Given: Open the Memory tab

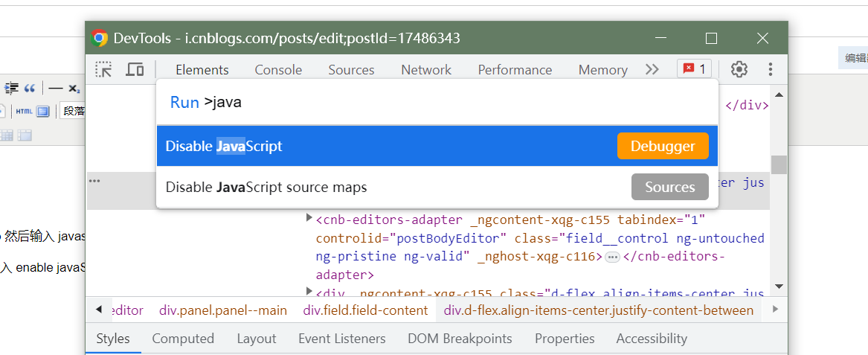Looking at the screenshot, I should point(602,70).
